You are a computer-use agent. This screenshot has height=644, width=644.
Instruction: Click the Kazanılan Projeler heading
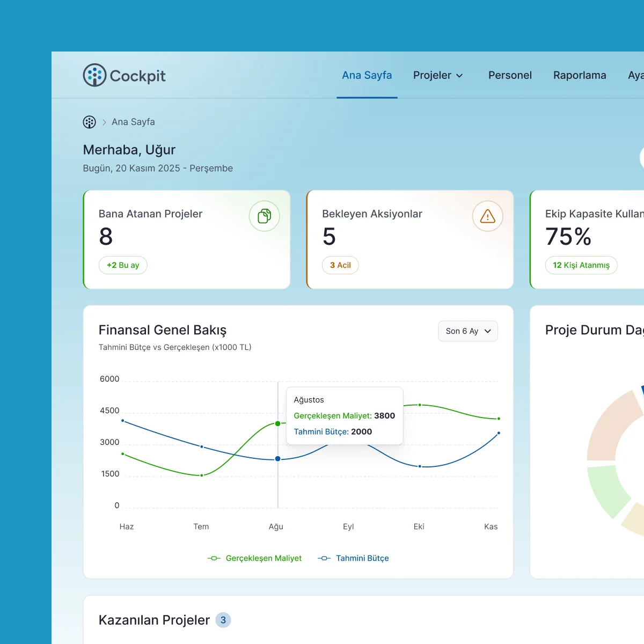(x=154, y=620)
